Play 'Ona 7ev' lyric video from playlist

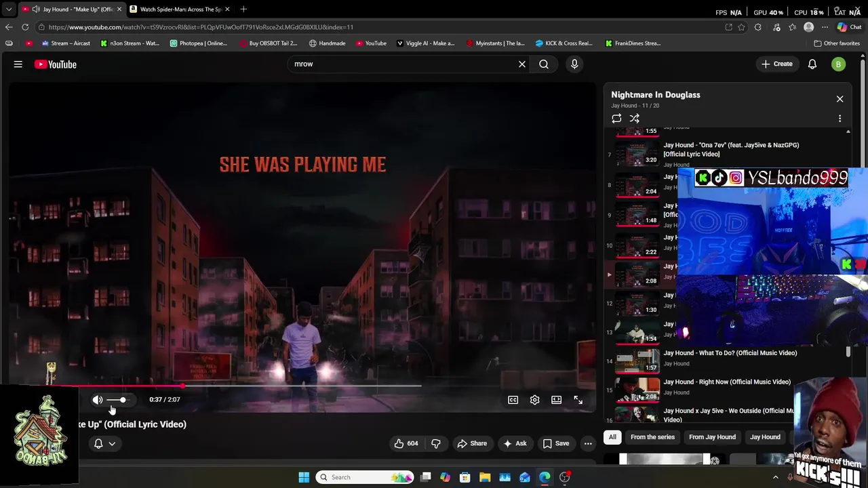pyautogui.click(x=731, y=149)
